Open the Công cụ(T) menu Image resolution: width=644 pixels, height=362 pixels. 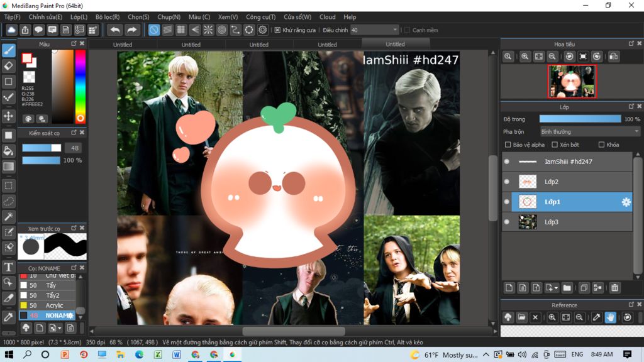click(x=261, y=17)
